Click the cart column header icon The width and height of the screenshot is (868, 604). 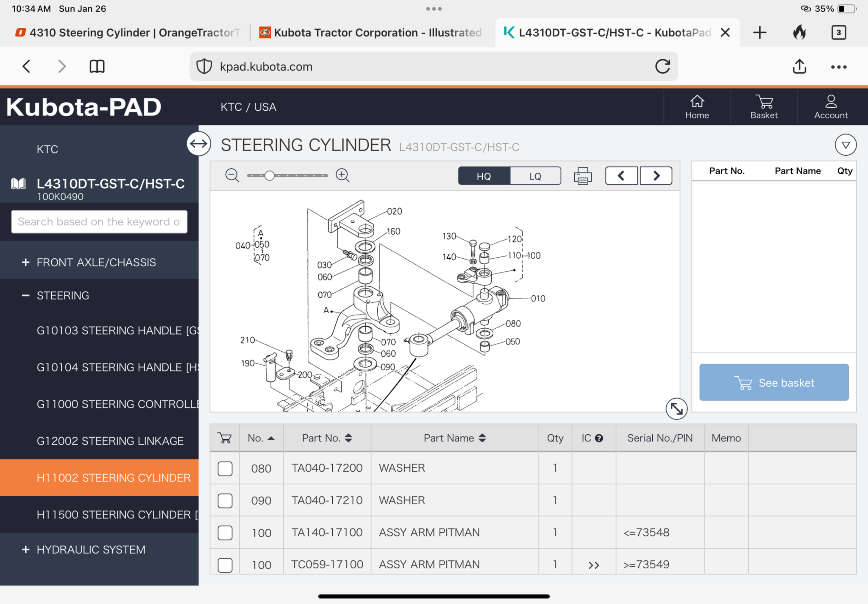pyautogui.click(x=225, y=438)
